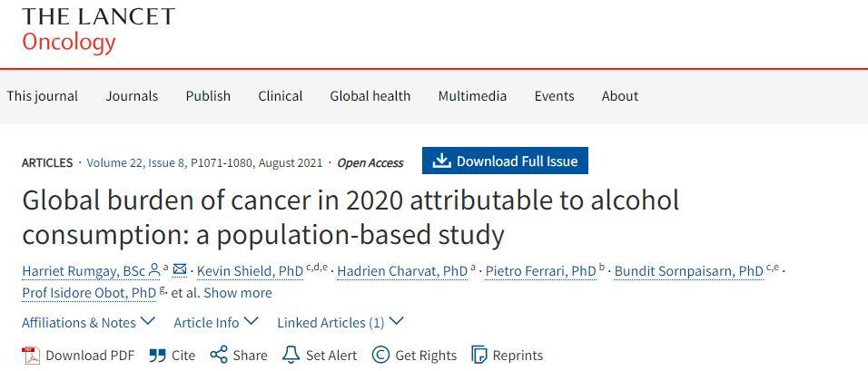Click the Share network icon
868x371 pixels.
point(219,355)
